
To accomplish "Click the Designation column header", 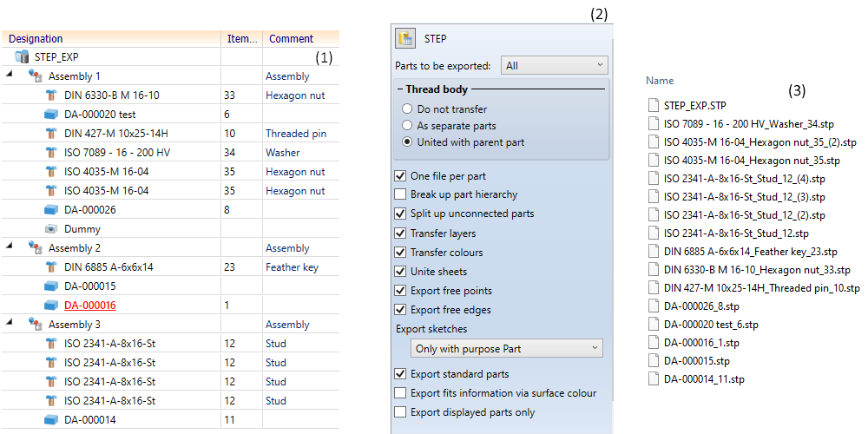I will point(36,39).
